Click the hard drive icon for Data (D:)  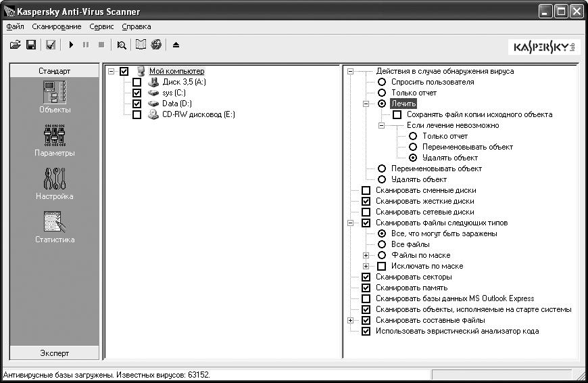153,104
